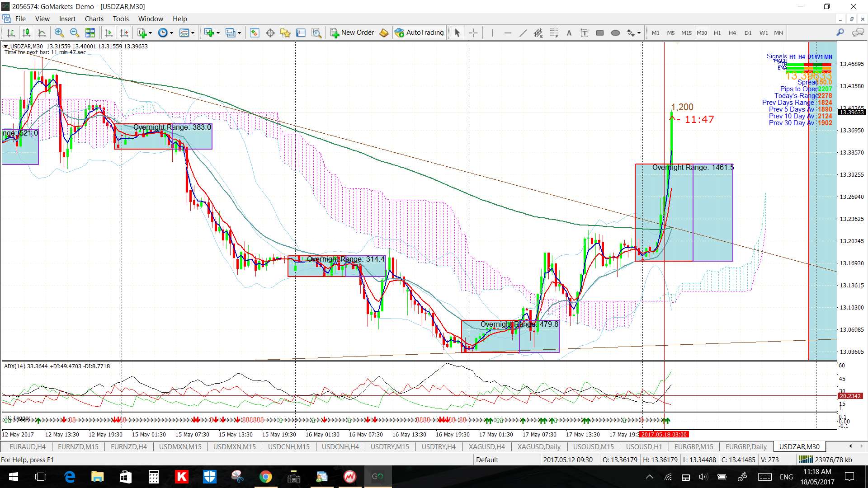Open profiles dropdown
Screen dimensions: 868x488
233,33
